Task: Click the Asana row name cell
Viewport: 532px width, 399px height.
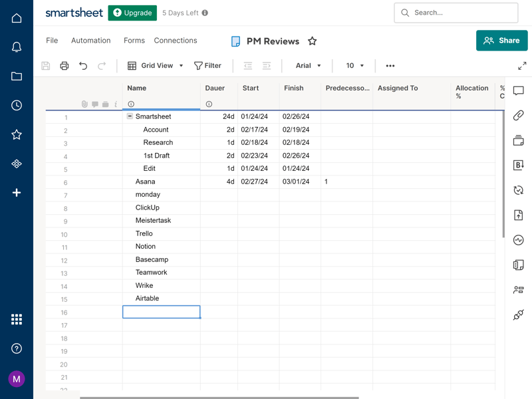Action: click(161, 182)
